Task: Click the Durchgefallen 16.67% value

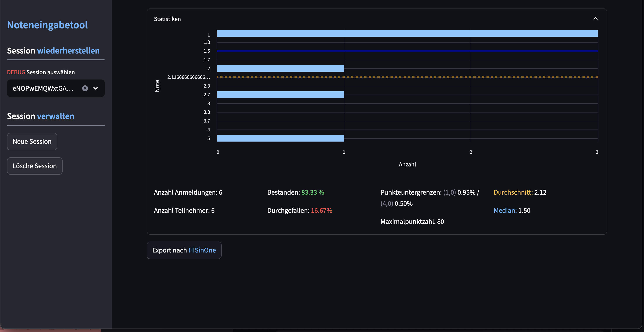Action: tap(321, 210)
